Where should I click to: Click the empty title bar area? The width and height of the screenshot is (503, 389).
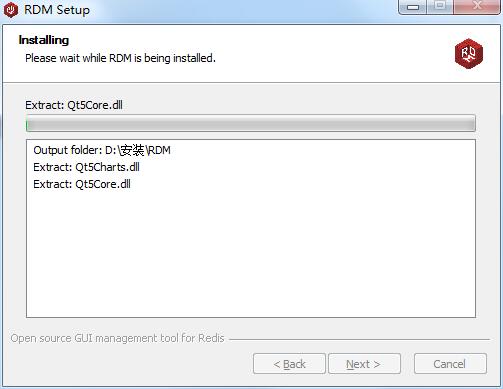tap(243, 10)
